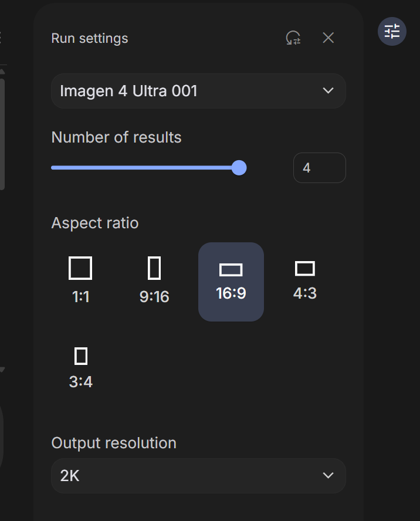The height and width of the screenshot is (521, 420).
Task: Click the chevron on the output resolution selector
Action: tap(328, 475)
